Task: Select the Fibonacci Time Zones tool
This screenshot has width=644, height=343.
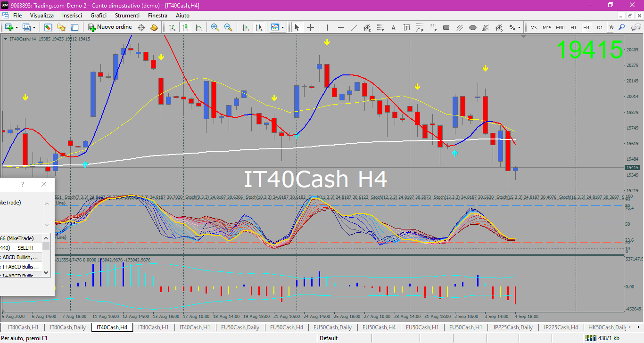Action: click(x=433, y=27)
